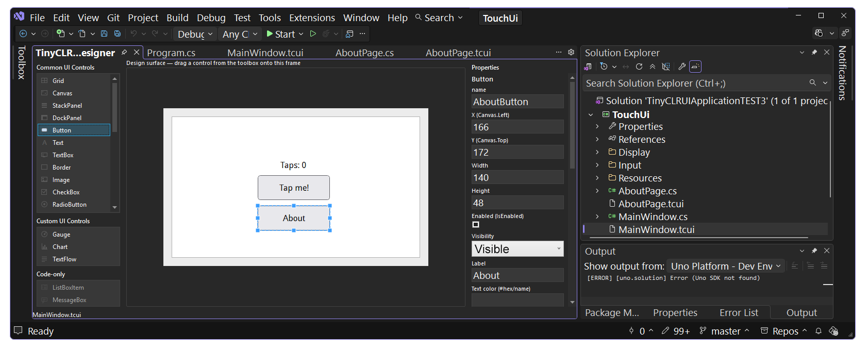
Task: Click the pin icon on designer tab
Action: [124, 53]
